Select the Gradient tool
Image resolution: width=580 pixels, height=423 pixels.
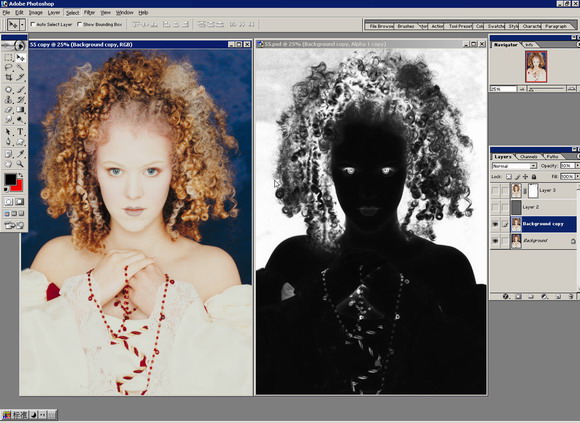(20, 109)
